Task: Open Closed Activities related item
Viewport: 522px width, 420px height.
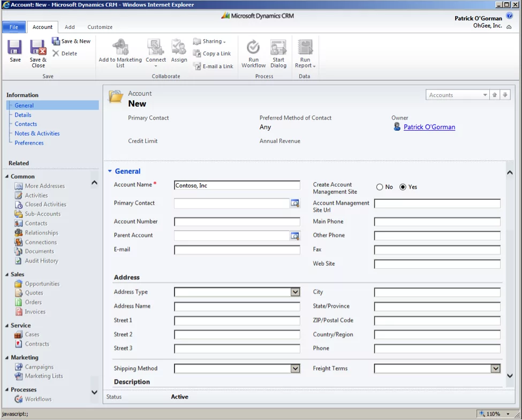Action: tap(46, 204)
